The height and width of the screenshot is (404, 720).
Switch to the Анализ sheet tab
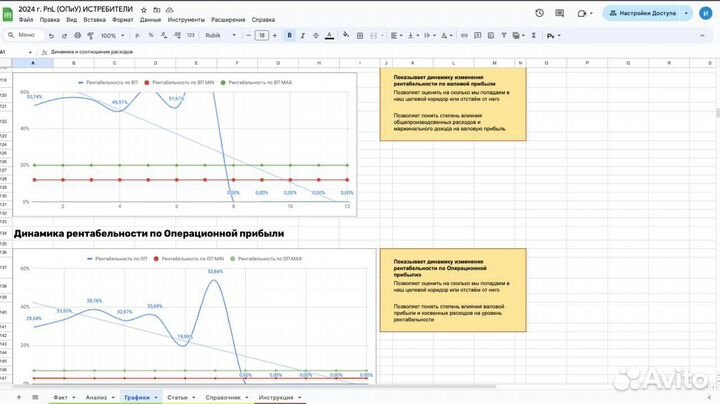pyautogui.click(x=96, y=397)
